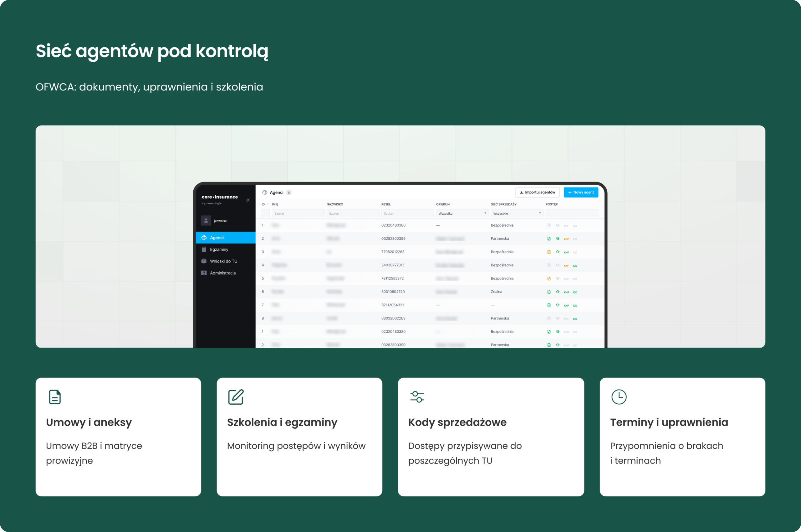801x532 pixels.
Task: Open the Opiekun filter dropdown showing Wszystko
Action: click(x=462, y=213)
